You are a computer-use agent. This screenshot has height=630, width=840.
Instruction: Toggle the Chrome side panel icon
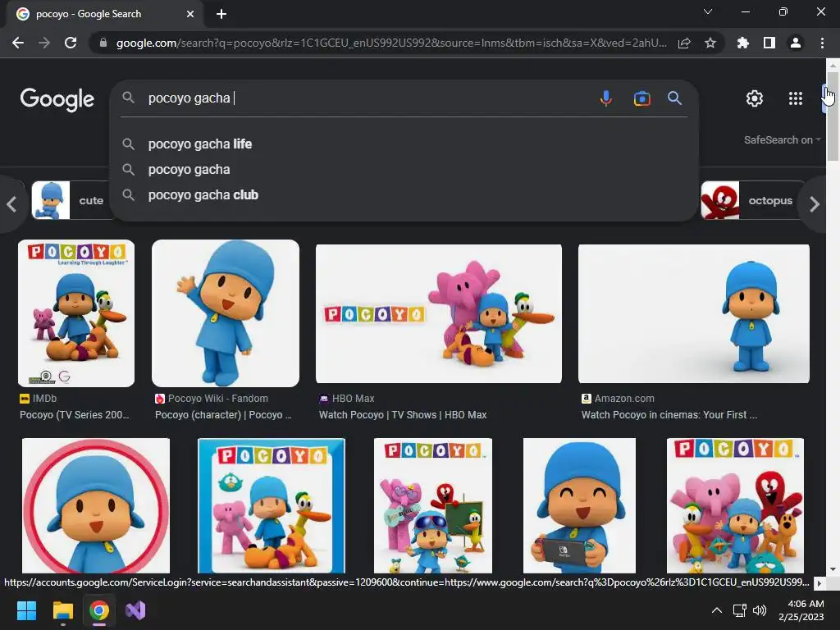coord(769,43)
